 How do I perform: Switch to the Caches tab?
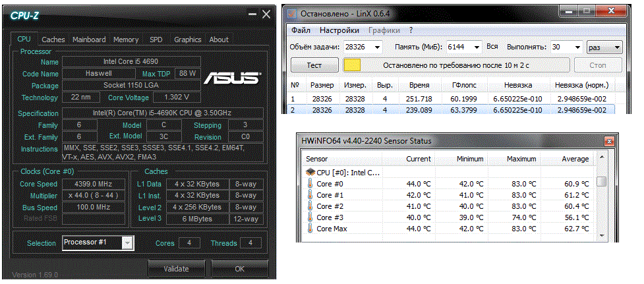tap(53, 40)
